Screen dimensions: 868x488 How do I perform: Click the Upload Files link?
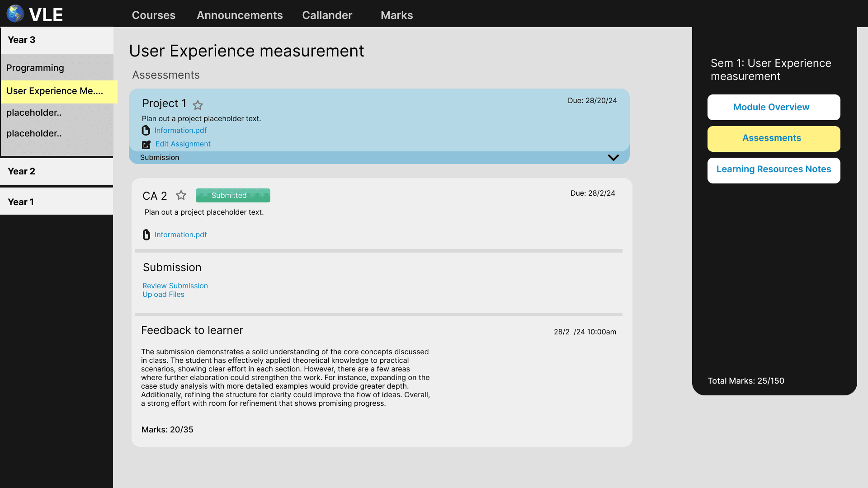coord(163,295)
